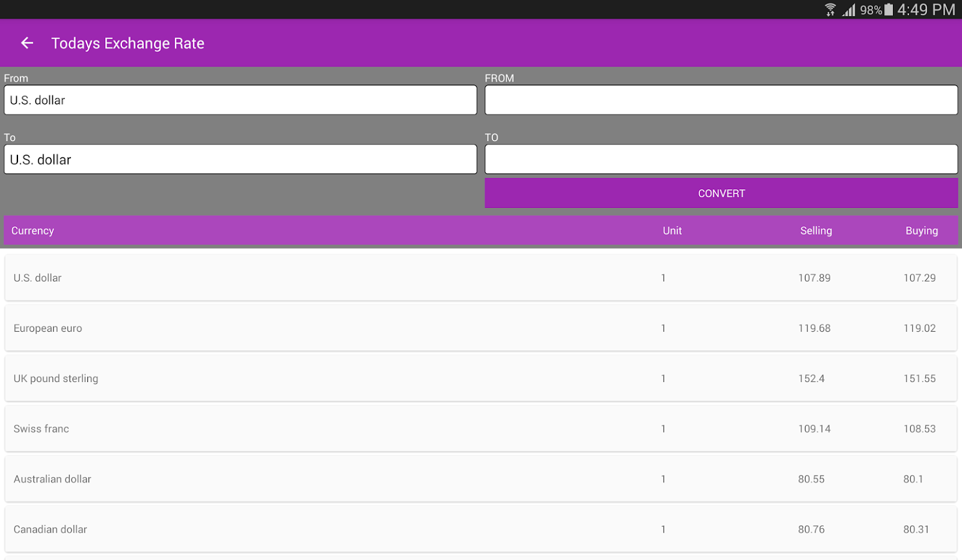Tap the Canadian buying rate 80.31
This screenshot has height=560, width=962.
pos(917,530)
